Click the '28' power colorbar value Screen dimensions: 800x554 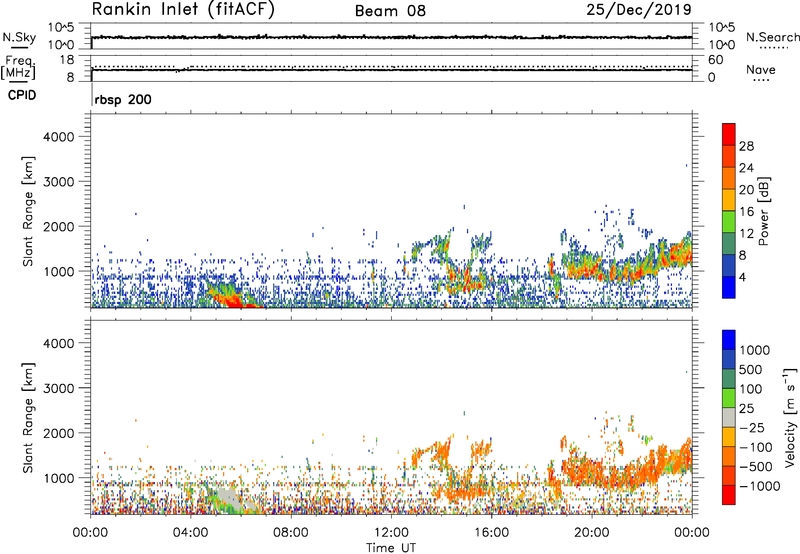pos(746,146)
